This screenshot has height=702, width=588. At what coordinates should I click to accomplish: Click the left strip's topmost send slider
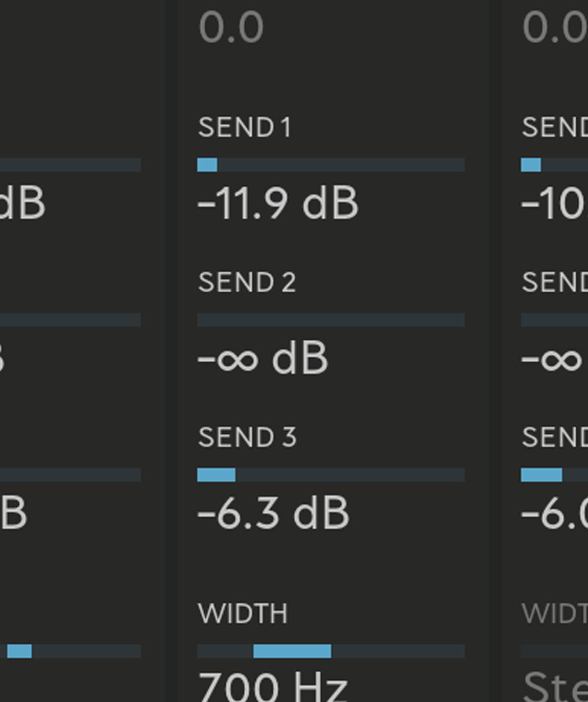(x=71, y=165)
